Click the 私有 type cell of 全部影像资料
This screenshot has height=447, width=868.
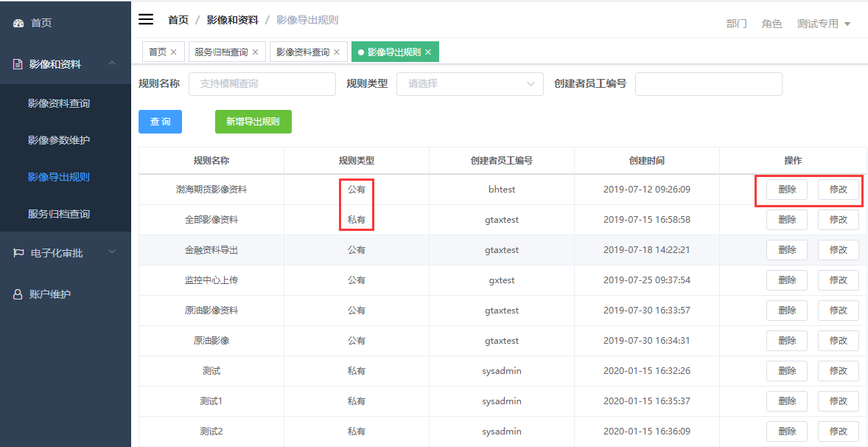click(x=357, y=220)
